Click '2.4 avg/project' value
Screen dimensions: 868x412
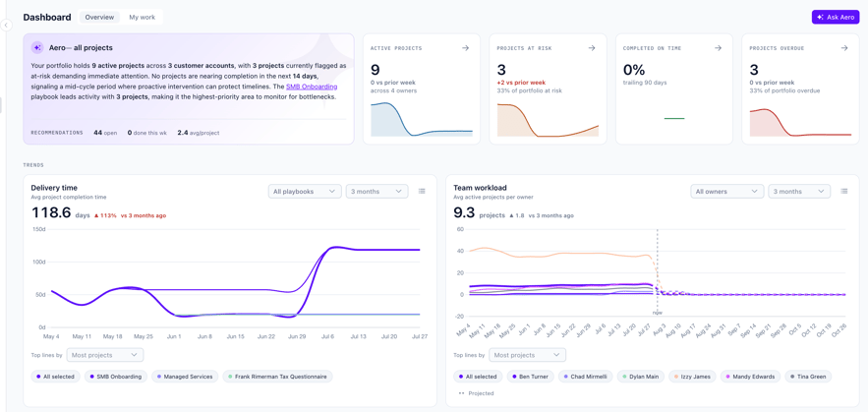[x=199, y=133]
